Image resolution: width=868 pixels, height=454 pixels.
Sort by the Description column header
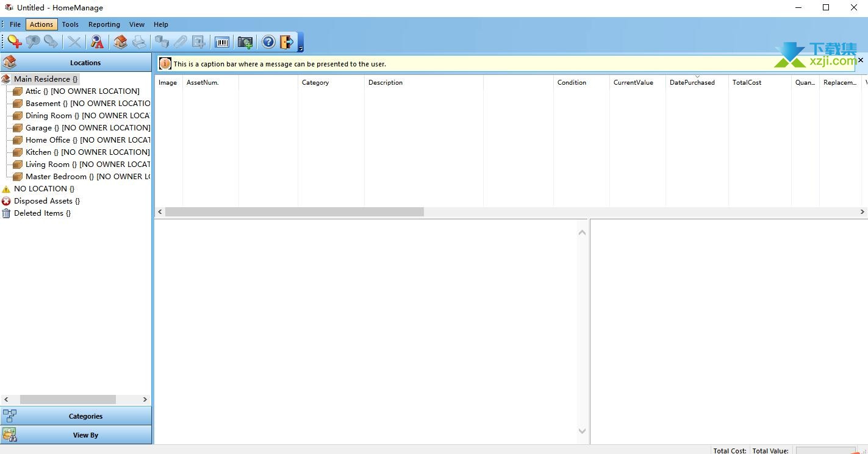pos(424,82)
